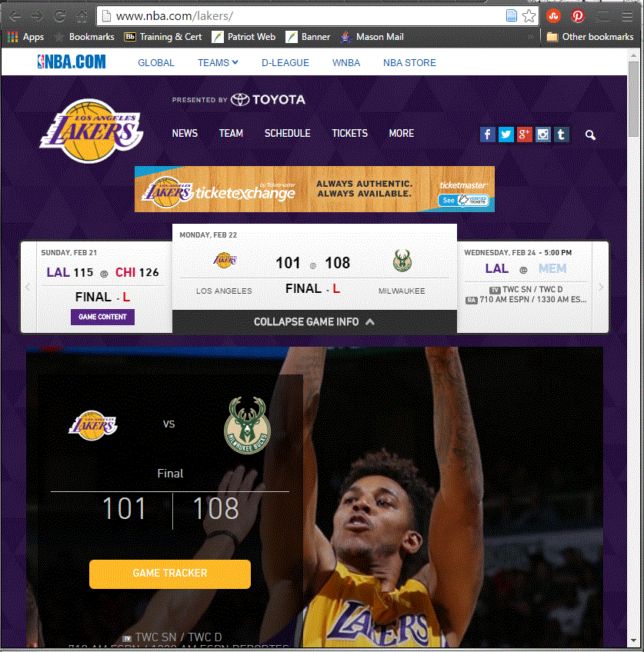Viewport: 644px width, 652px height.
Task: Click MEM in the Wednesday Feb 24 game
Action: [552, 268]
